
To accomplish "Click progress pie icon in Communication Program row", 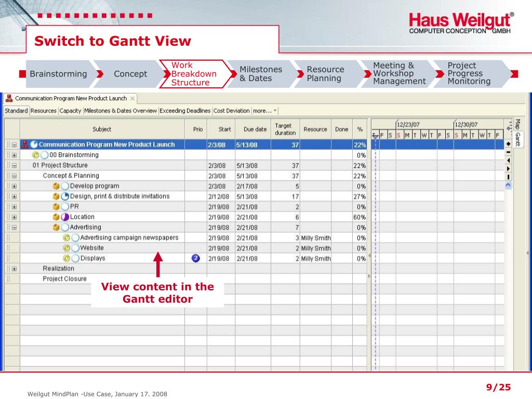I will click(34, 144).
